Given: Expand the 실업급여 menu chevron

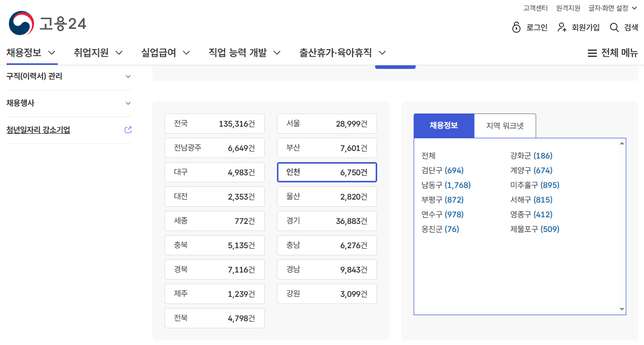Looking at the screenshot, I should click(x=186, y=53).
